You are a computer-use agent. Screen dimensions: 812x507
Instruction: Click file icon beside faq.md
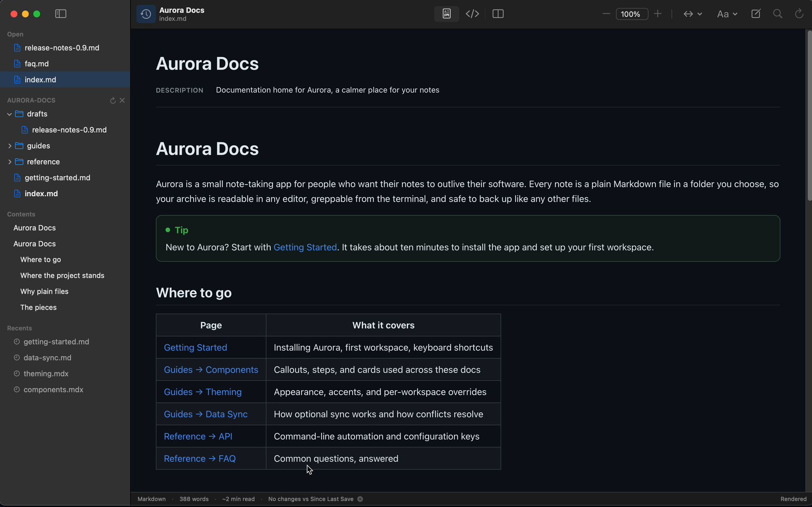coord(17,64)
